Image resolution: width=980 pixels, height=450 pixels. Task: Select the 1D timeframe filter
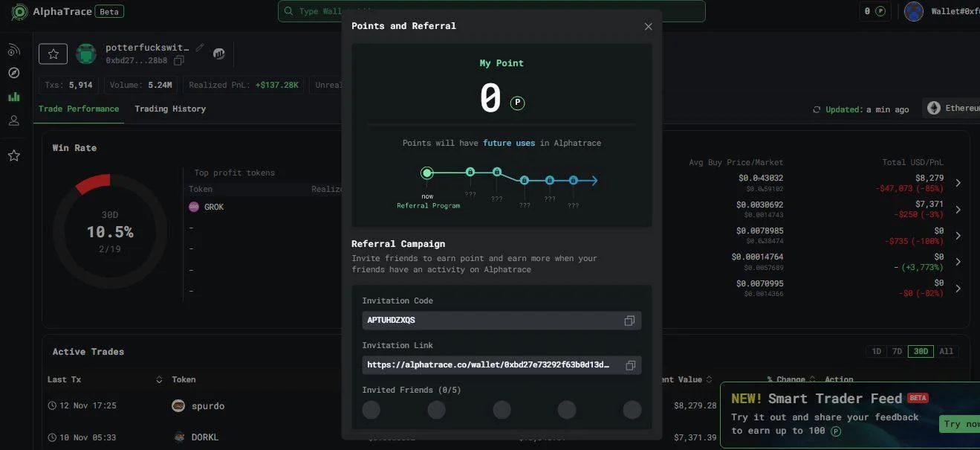[x=876, y=351]
